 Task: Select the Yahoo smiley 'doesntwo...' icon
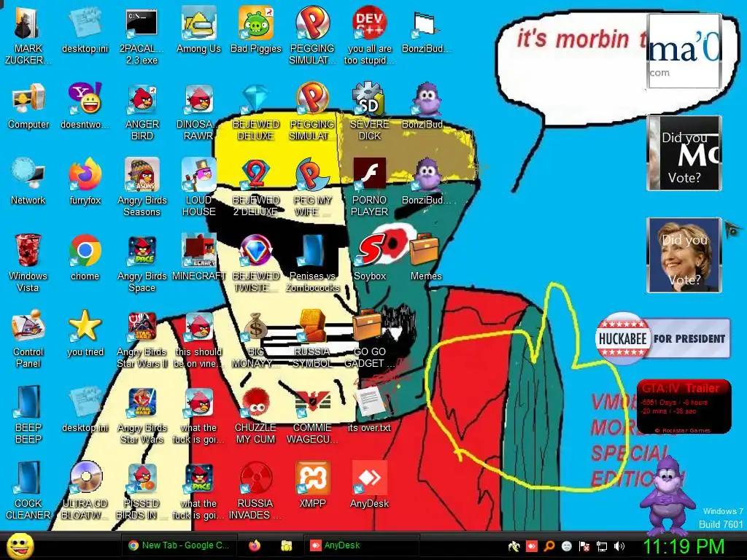click(x=85, y=106)
